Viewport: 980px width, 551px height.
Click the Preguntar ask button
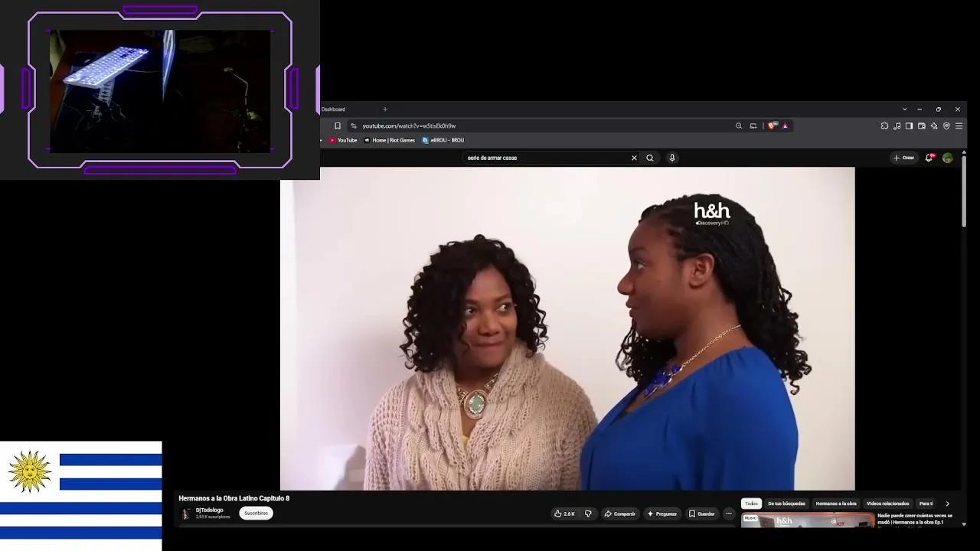click(x=661, y=514)
